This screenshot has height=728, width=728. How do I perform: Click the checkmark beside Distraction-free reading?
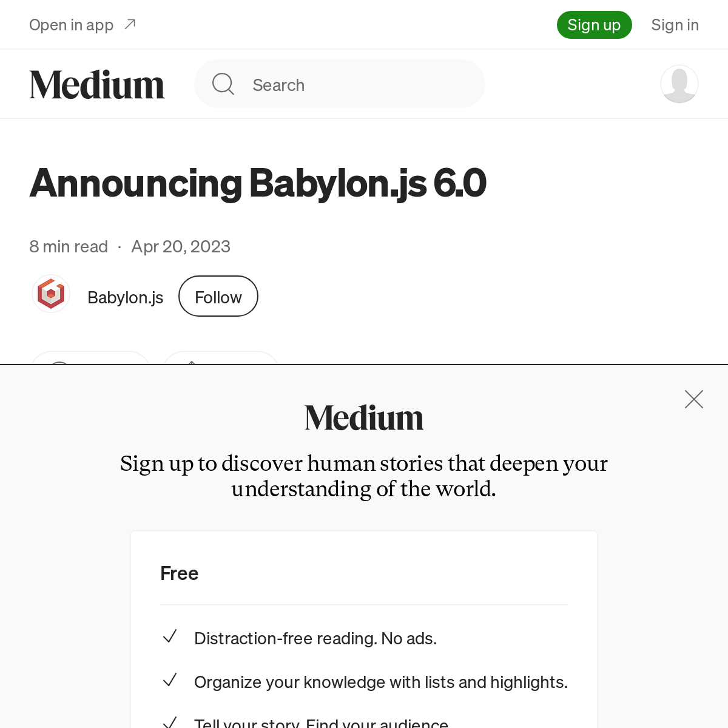(x=170, y=637)
